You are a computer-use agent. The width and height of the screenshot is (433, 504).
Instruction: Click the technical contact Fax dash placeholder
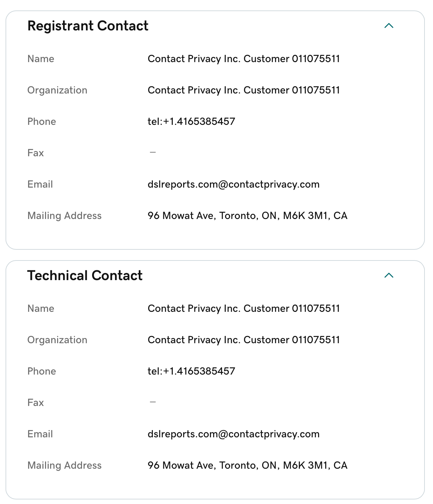coord(152,402)
